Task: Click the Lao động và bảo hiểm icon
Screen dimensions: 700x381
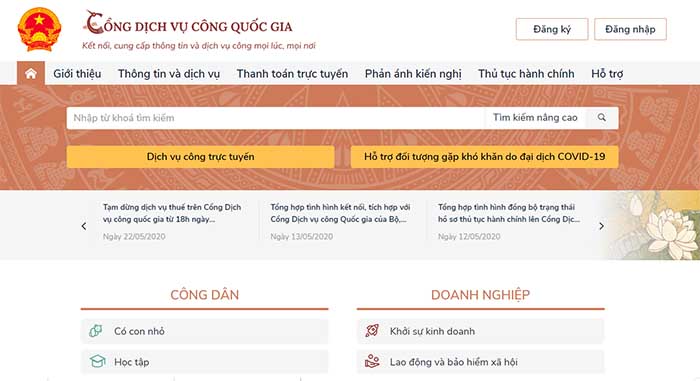Action: click(372, 361)
